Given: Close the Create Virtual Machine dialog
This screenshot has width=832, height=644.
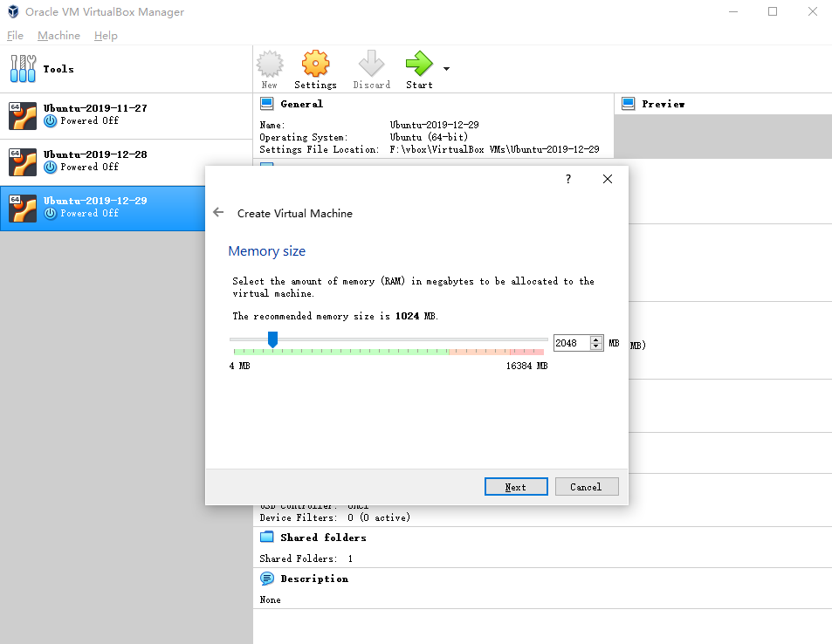Looking at the screenshot, I should [x=608, y=179].
